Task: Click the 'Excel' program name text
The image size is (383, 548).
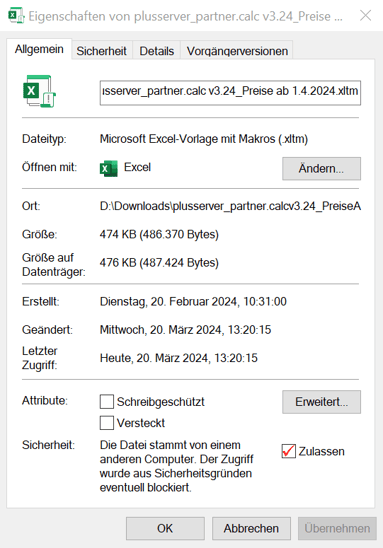Action: pos(137,167)
